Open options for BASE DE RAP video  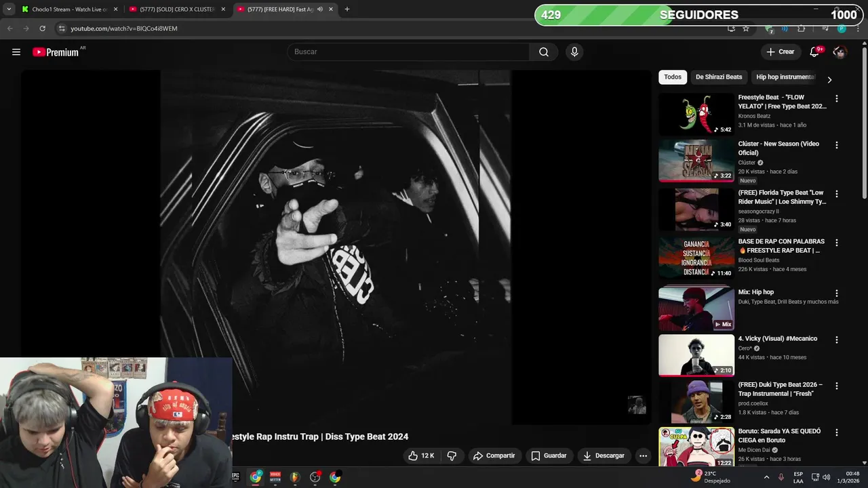tap(836, 243)
